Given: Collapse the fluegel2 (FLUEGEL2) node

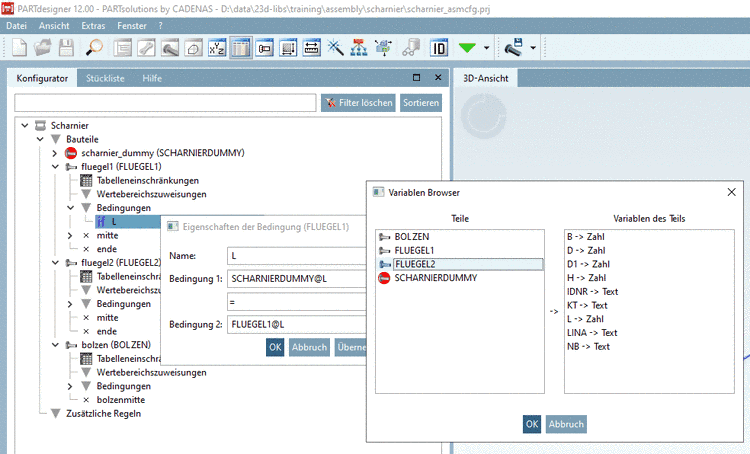Looking at the screenshot, I should (55, 263).
